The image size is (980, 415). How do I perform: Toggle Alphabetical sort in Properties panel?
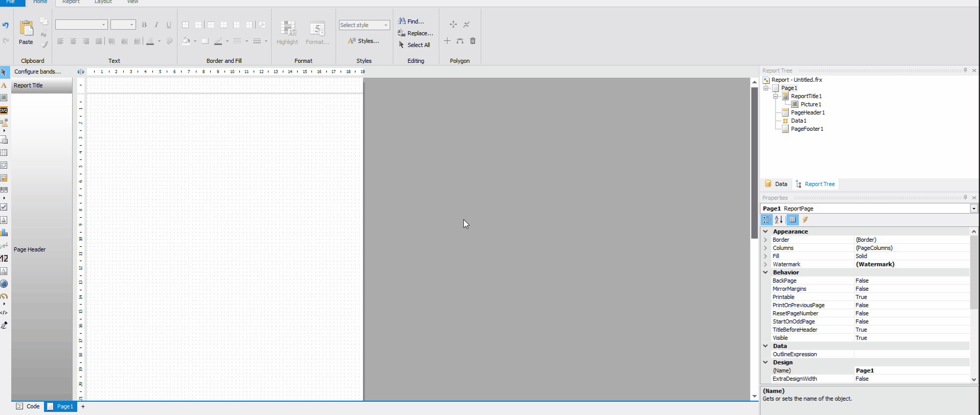[x=779, y=220]
